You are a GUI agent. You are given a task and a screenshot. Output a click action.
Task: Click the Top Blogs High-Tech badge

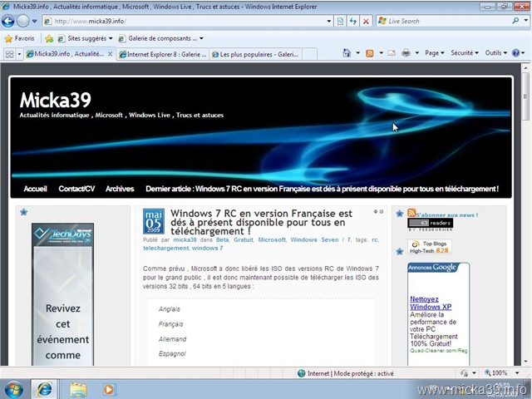point(429,247)
